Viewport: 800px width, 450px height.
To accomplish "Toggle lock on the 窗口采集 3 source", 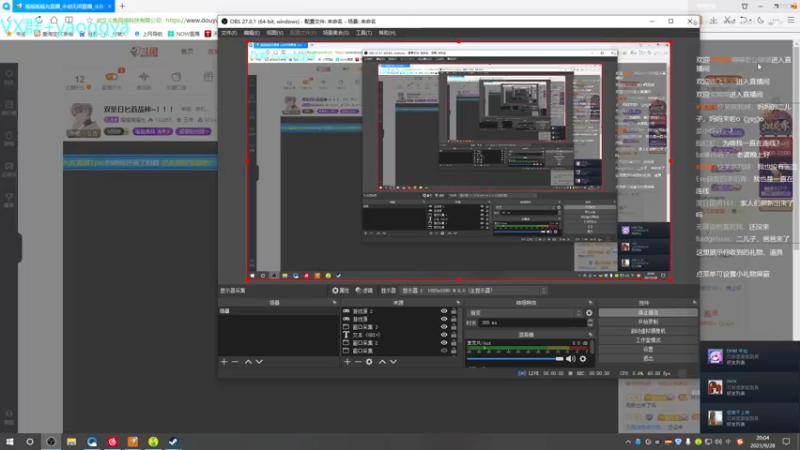I will (454, 327).
